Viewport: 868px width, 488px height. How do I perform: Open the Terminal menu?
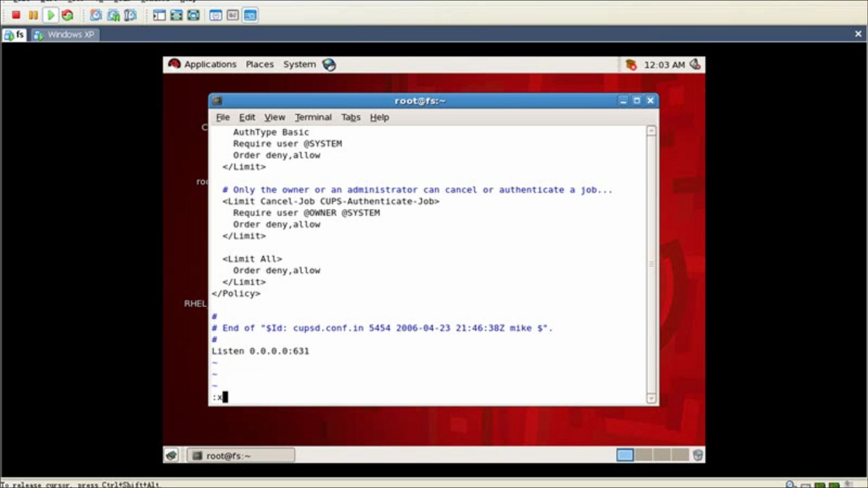(313, 117)
